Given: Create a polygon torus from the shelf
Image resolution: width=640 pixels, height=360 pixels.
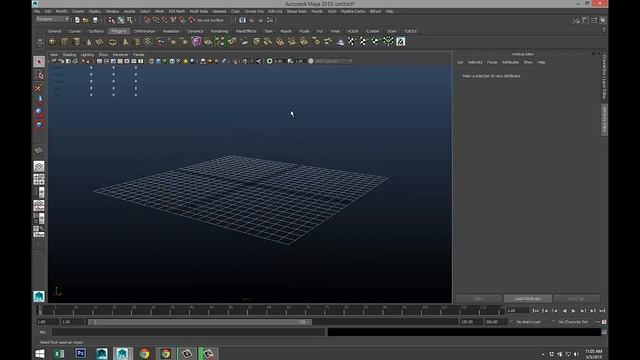Looking at the screenshot, I should pos(112,42).
